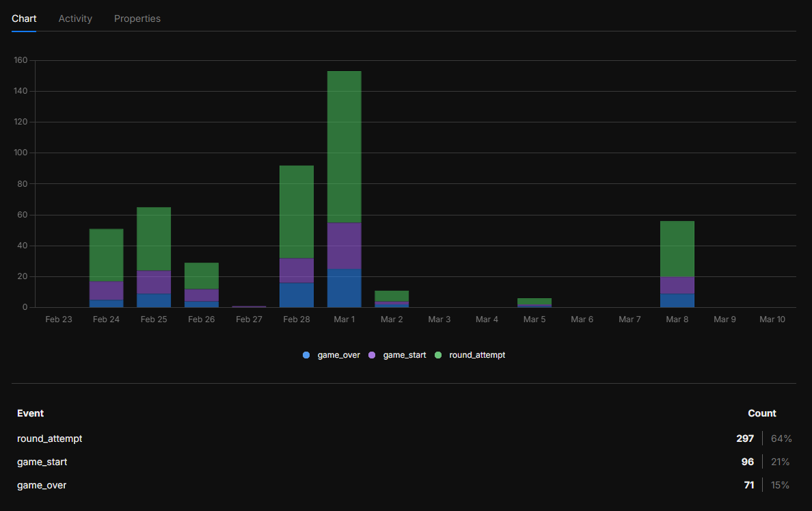The height and width of the screenshot is (511, 812).
Task: Select the round_attempt event row
Action: [x=50, y=438]
